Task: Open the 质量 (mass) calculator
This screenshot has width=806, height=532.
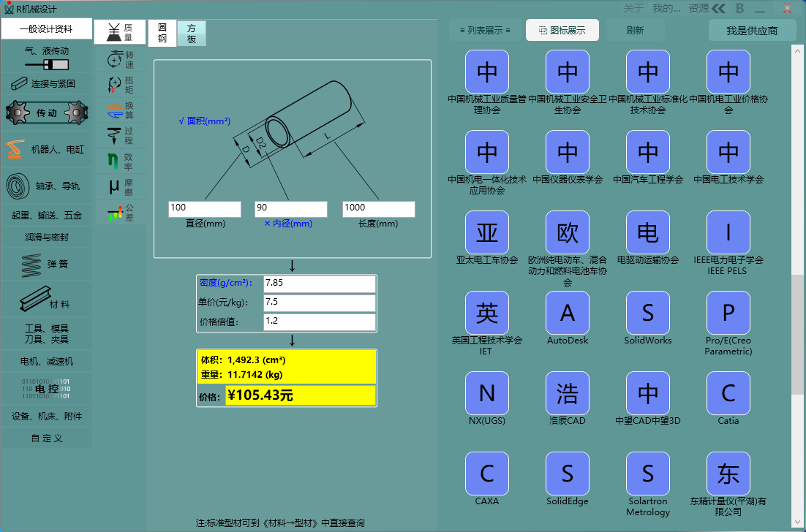Action: pyautogui.click(x=120, y=32)
